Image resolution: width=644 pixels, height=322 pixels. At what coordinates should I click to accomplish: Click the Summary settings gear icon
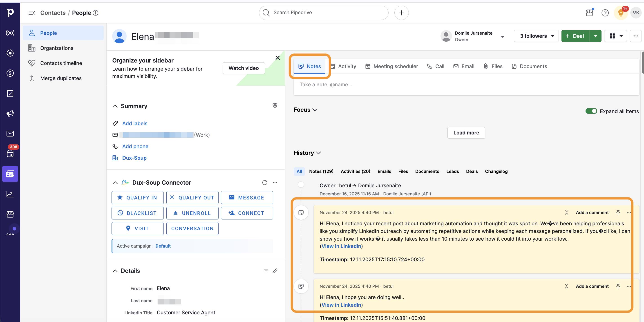[275, 105]
